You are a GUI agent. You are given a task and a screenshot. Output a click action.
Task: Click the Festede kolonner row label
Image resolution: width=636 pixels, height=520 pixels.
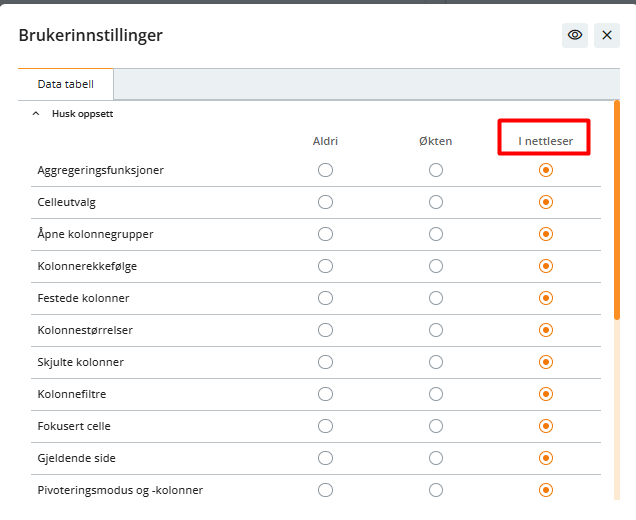click(83, 298)
